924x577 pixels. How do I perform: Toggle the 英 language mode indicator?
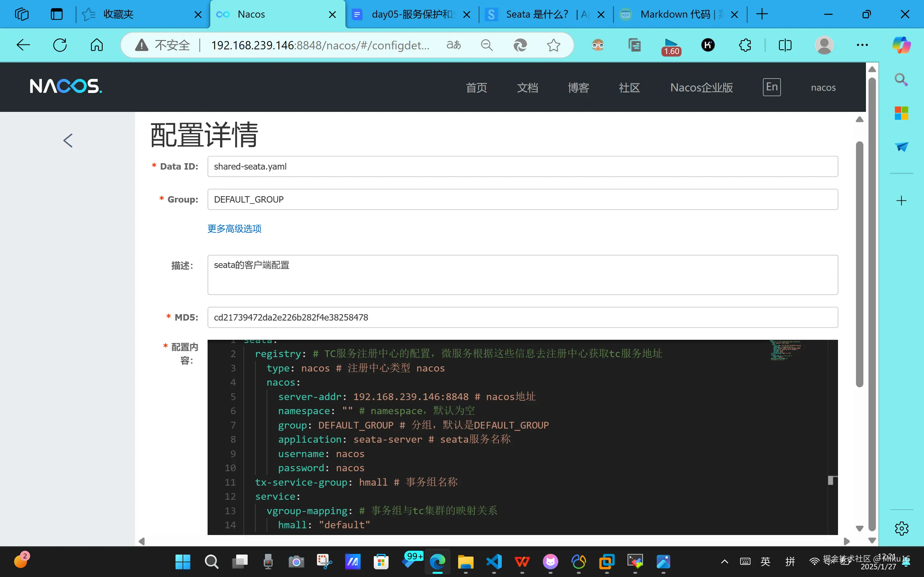(x=765, y=561)
